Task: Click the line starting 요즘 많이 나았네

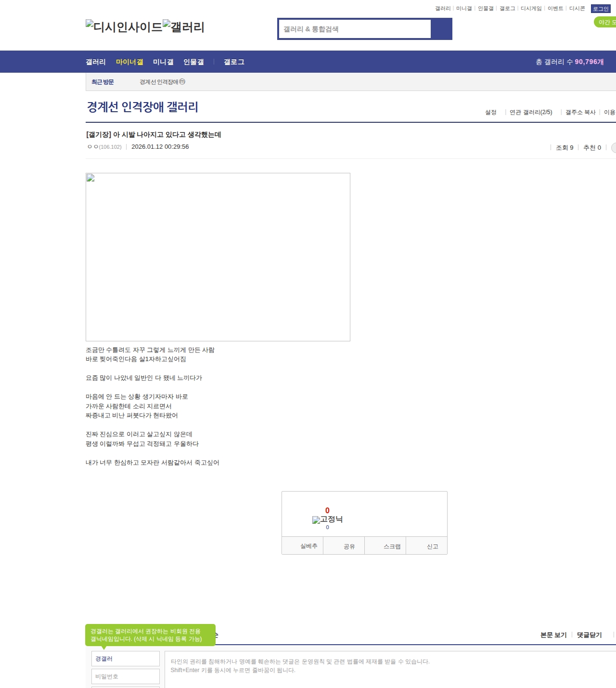Action: click(144, 378)
